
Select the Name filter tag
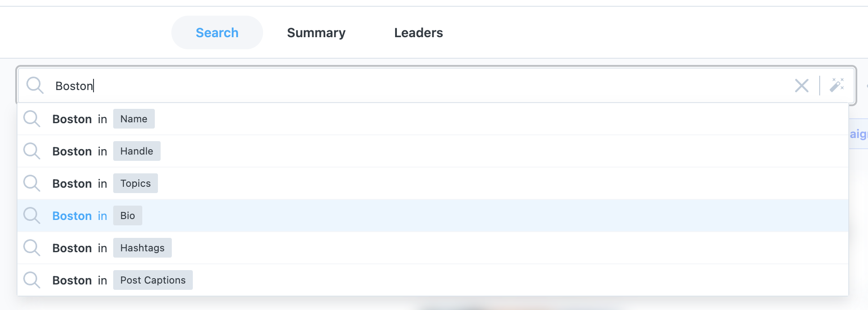(134, 119)
